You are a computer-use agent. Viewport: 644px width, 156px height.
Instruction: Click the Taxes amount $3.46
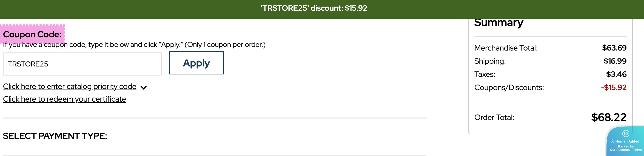616,74
